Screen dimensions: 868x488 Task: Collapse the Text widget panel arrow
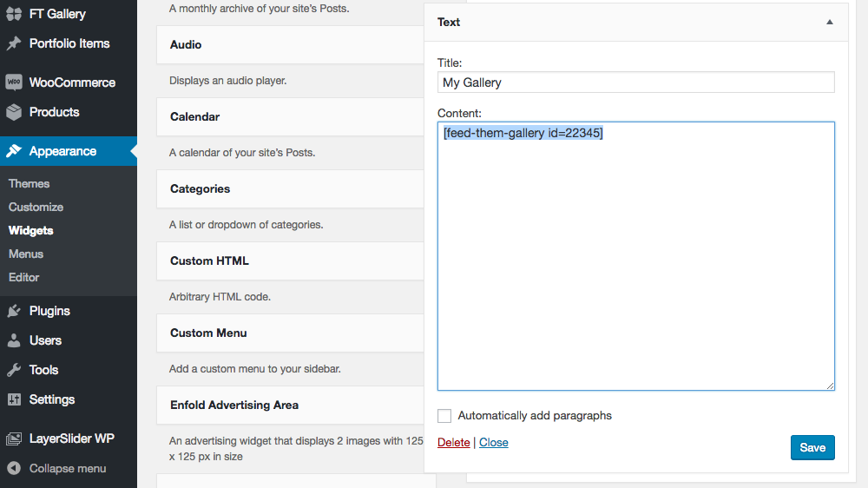pyautogui.click(x=829, y=23)
